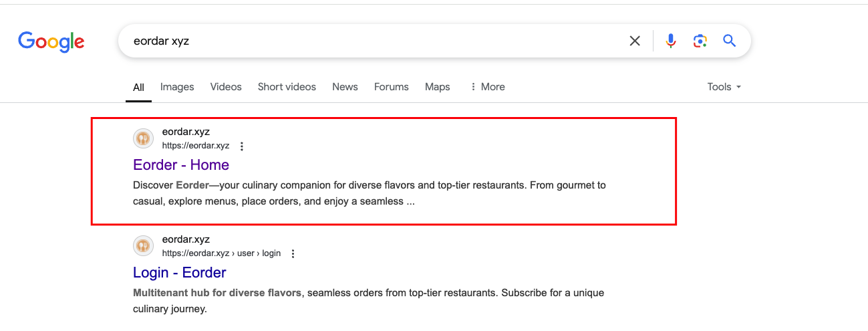Click eordar.xyz site name in second result

pos(186,239)
